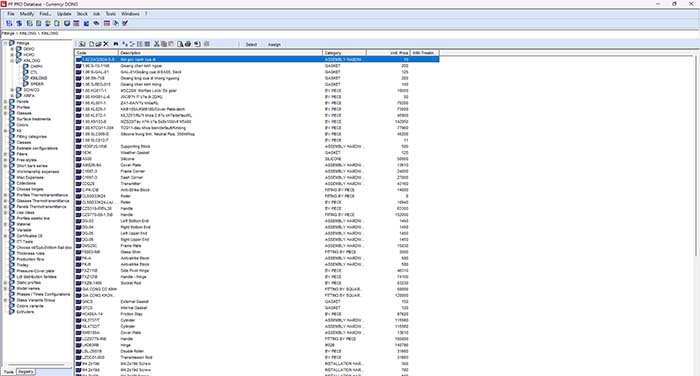The width and height of the screenshot is (700, 376).
Task: Select the Supporting Block row
Action: [x=257, y=146]
